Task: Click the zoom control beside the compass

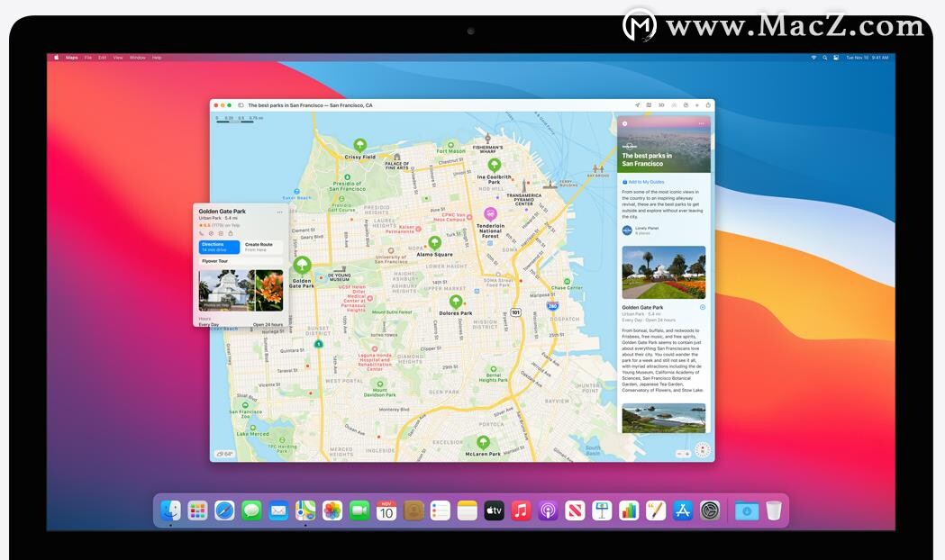Action: point(684,454)
